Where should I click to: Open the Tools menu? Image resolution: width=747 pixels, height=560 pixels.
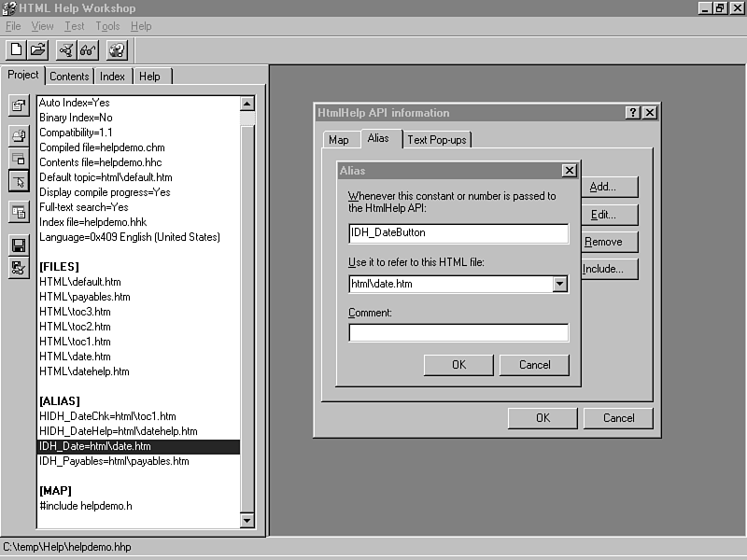[107, 26]
